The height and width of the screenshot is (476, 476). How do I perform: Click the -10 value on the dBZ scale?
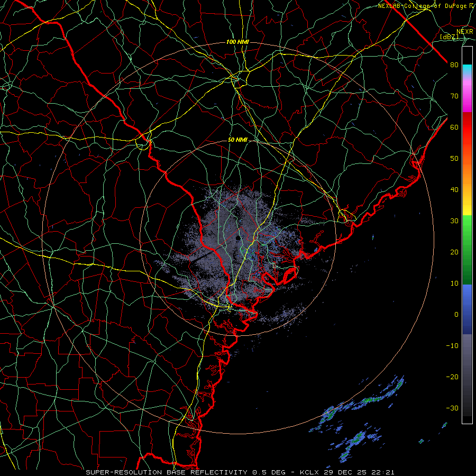pos(452,346)
